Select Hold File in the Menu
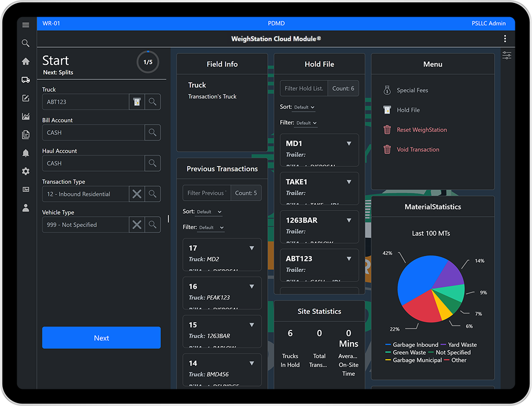Viewport: 532px width, 406px height. click(x=408, y=110)
